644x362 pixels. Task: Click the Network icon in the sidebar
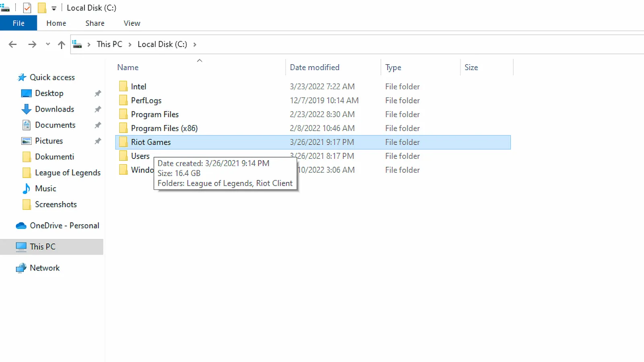coord(21,268)
